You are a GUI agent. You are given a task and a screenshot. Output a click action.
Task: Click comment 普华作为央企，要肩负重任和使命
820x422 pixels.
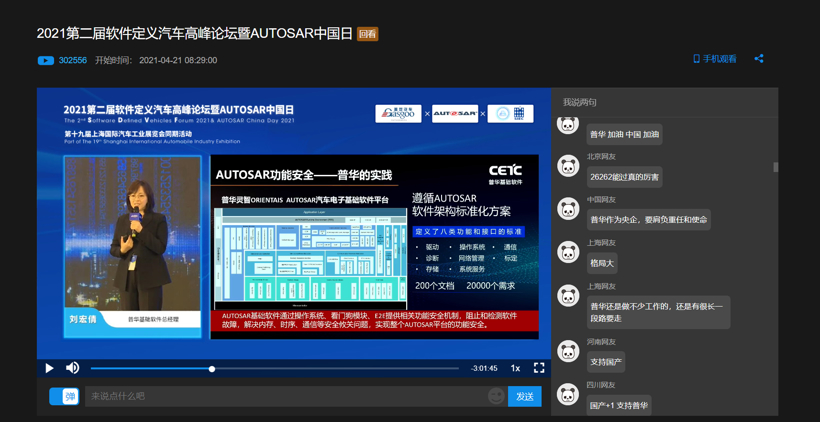pos(648,220)
